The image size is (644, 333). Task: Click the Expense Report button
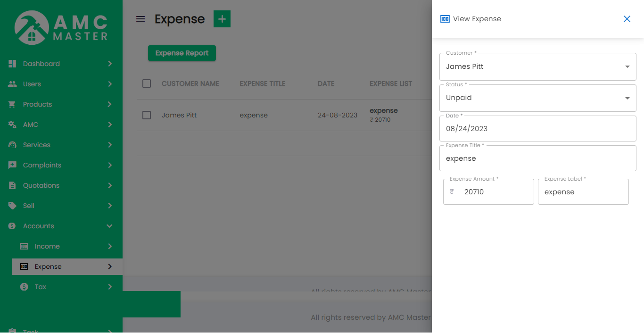click(182, 53)
